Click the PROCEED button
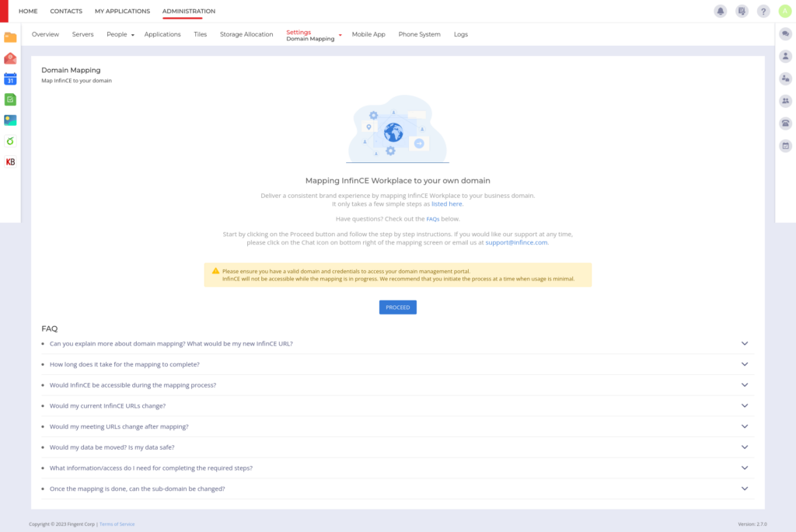 tap(397, 308)
